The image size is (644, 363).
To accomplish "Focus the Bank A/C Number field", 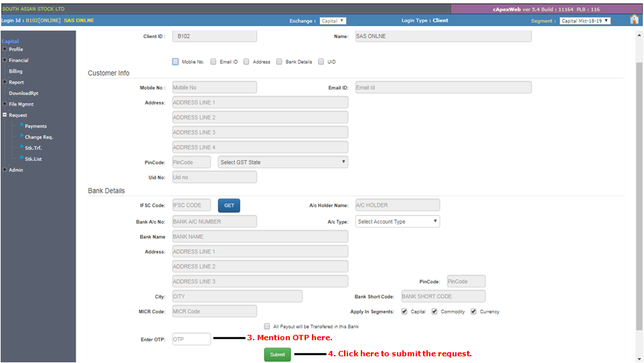I will pos(214,222).
